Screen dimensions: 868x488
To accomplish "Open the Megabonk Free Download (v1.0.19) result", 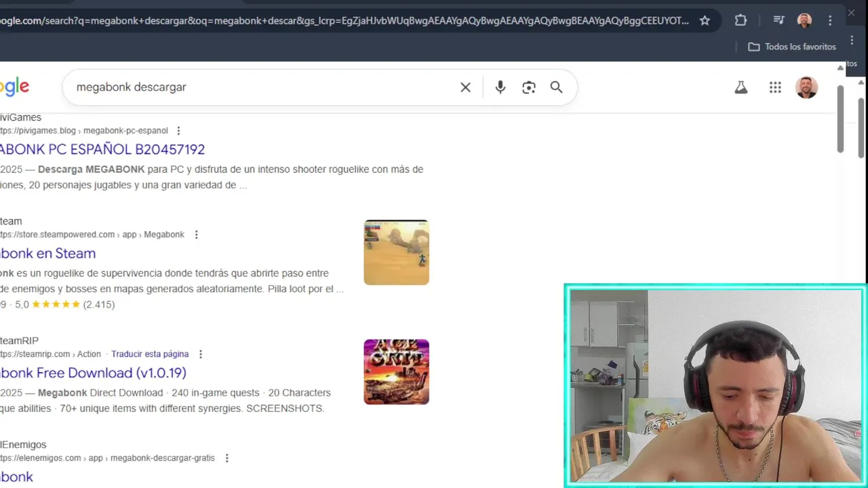I will 93,373.
